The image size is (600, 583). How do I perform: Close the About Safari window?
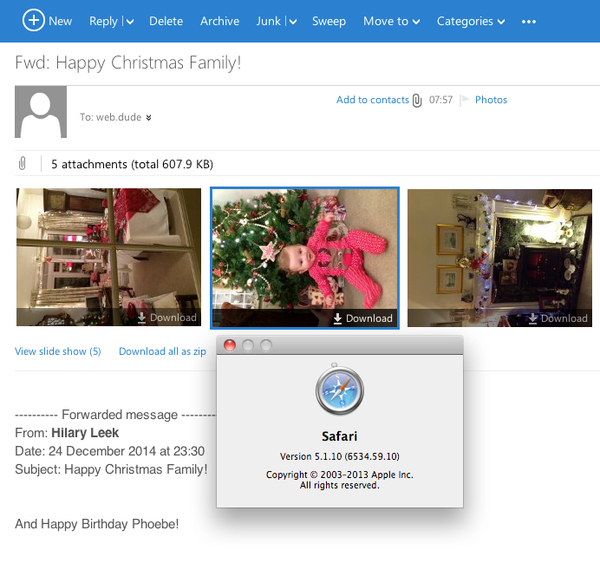pos(230,345)
